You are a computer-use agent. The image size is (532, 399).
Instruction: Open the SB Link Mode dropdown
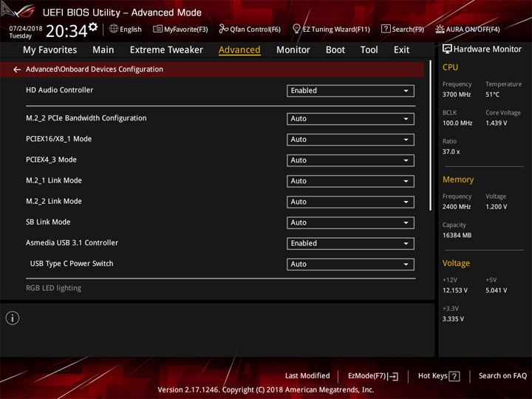pyautogui.click(x=350, y=222)
